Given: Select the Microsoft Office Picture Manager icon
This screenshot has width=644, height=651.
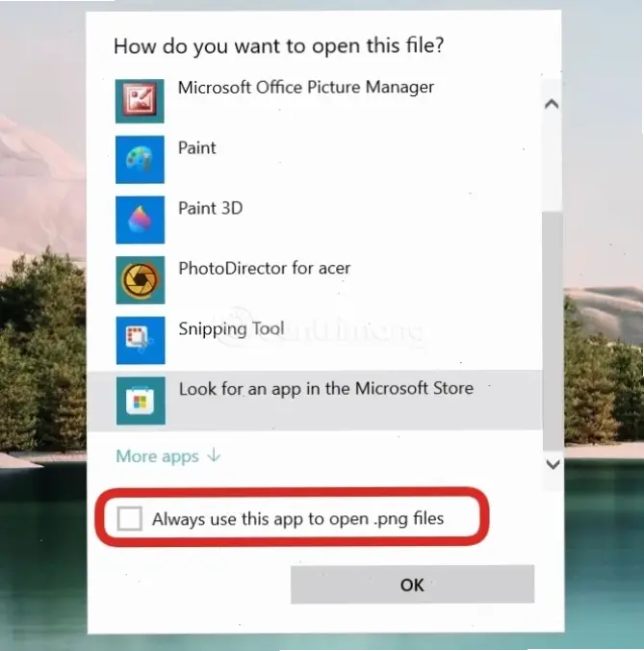Looking at the screenshot, I should click(140, 101).
